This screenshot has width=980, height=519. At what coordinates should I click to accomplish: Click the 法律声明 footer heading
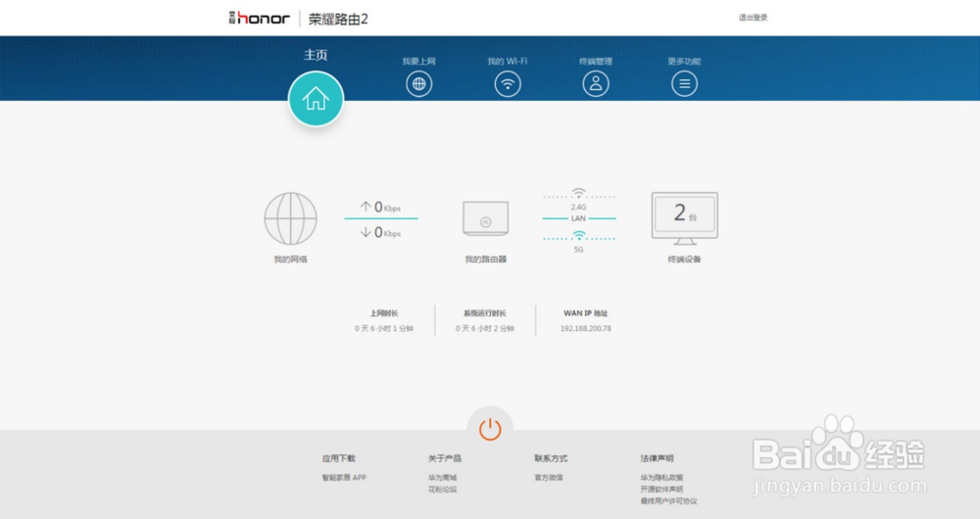point(657,458)
